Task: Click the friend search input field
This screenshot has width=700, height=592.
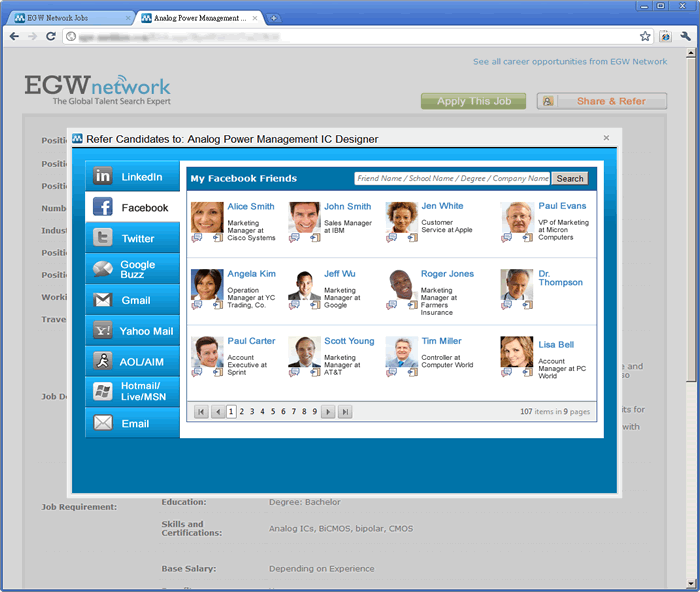Action: click(452, 178)
